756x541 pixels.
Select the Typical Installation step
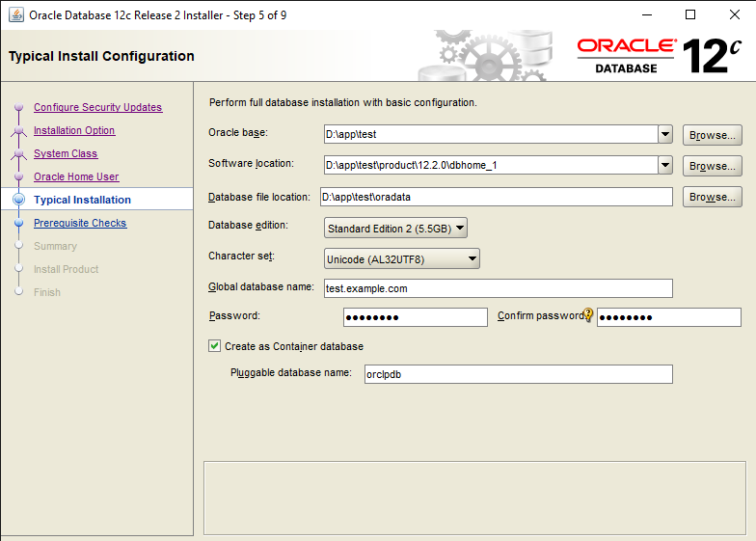82,200
